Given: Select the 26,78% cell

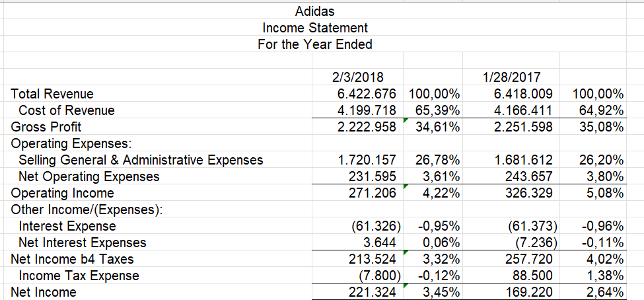Looking at the screenshot, I should click(x=437, y=160).
